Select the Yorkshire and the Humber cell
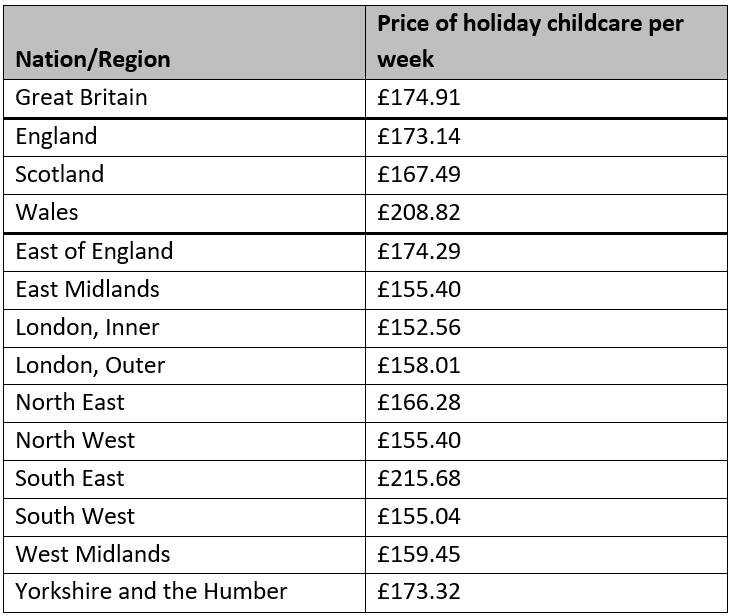730x616 pixels. (184, 593)
